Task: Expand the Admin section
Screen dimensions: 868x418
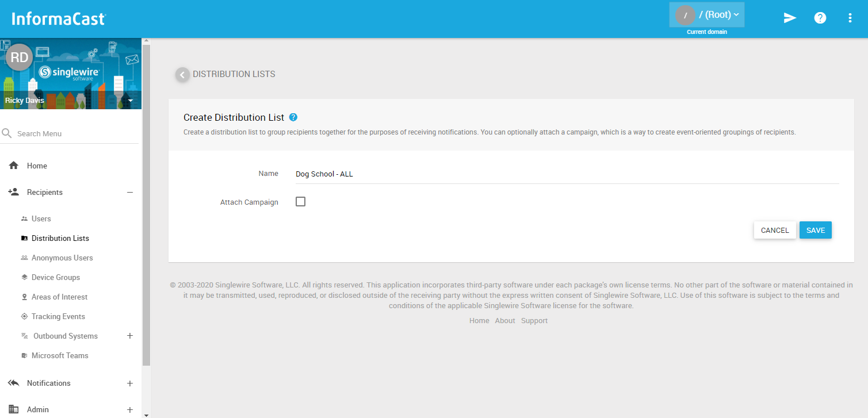Action: tap(130, 409)
